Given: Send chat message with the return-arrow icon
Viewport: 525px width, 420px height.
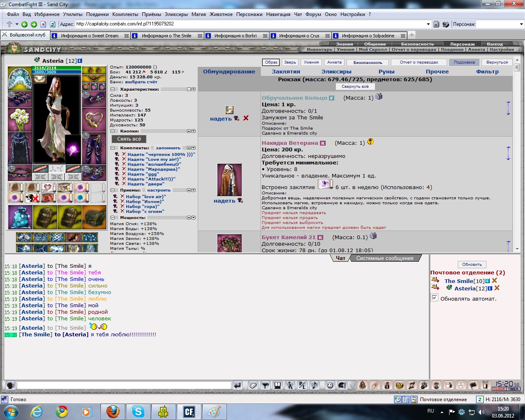Looking at the screenshot, I should [237, 385].
